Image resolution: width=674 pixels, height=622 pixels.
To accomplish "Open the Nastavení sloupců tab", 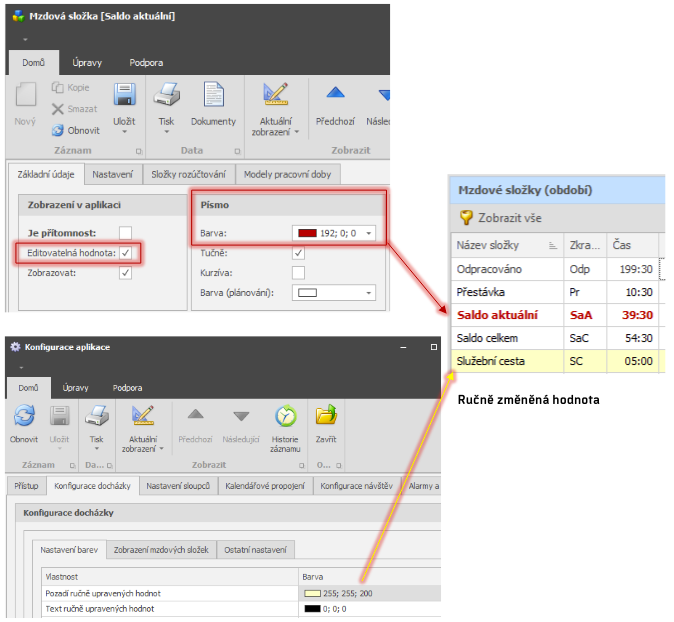I will [178, 486].
